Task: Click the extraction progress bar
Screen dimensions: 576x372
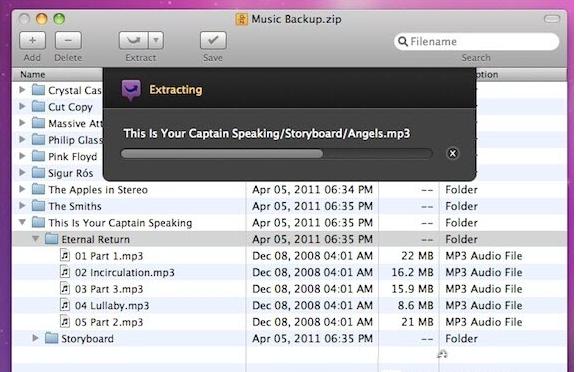Action: point(277,154)
